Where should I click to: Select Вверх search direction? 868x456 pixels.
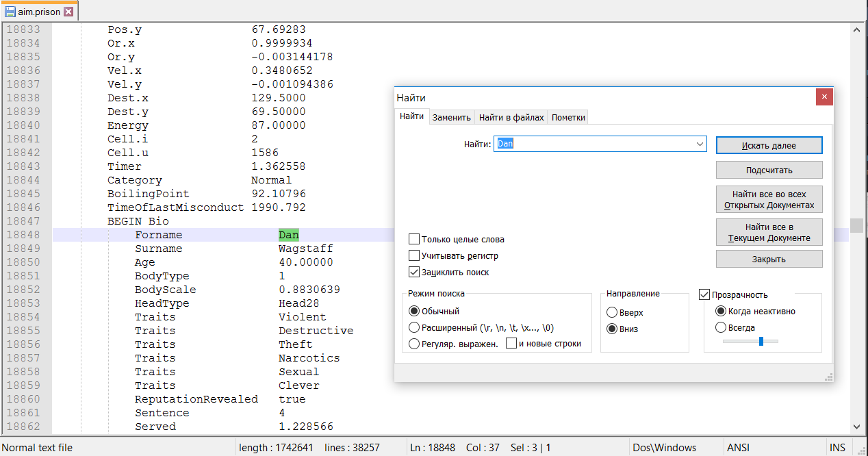click(612, 312)
